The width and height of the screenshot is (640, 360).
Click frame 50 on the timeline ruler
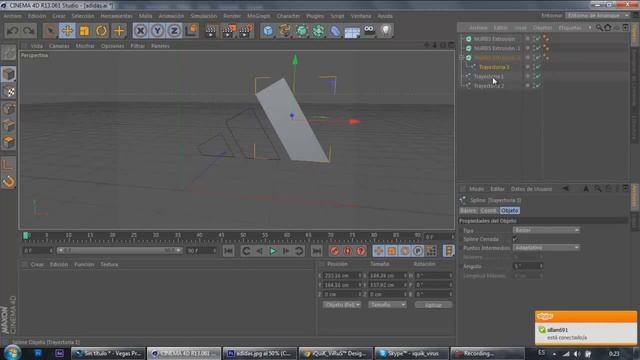pos(243,236)
